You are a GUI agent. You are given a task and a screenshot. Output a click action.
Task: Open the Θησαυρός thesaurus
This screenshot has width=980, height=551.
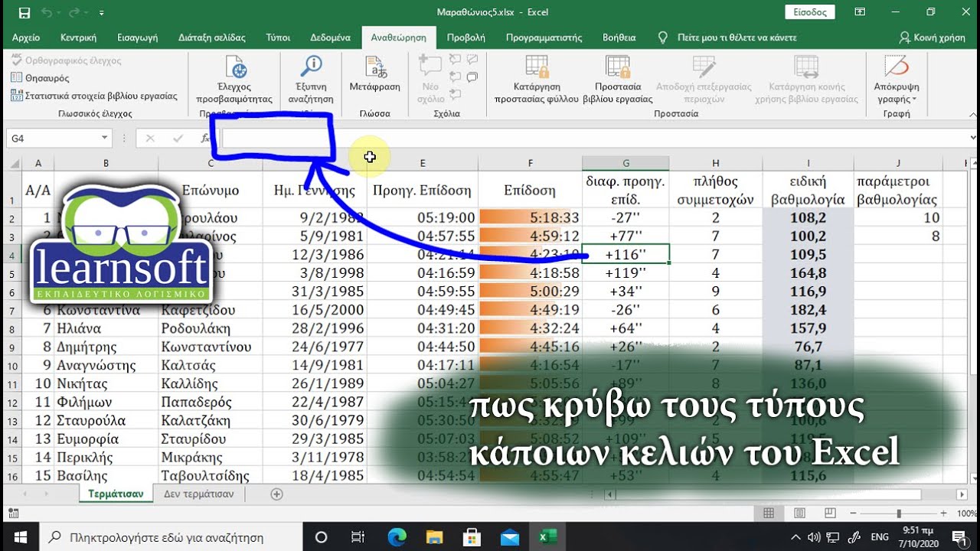(40, 78)
